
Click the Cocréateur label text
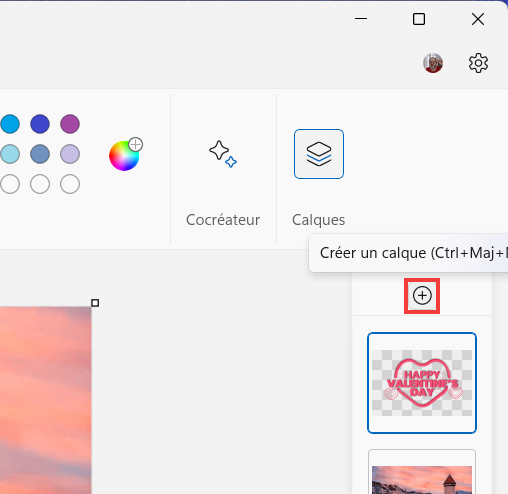click(x=223, y=220)
